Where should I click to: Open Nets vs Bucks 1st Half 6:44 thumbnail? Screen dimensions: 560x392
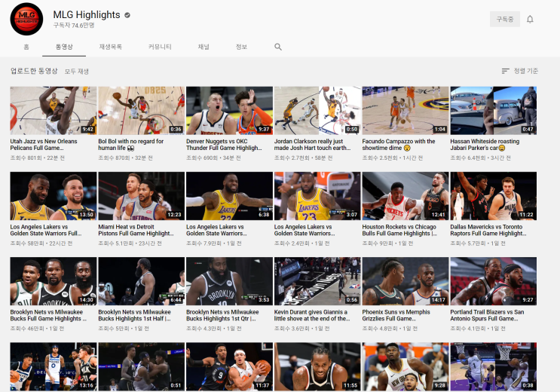click(142, 281)
